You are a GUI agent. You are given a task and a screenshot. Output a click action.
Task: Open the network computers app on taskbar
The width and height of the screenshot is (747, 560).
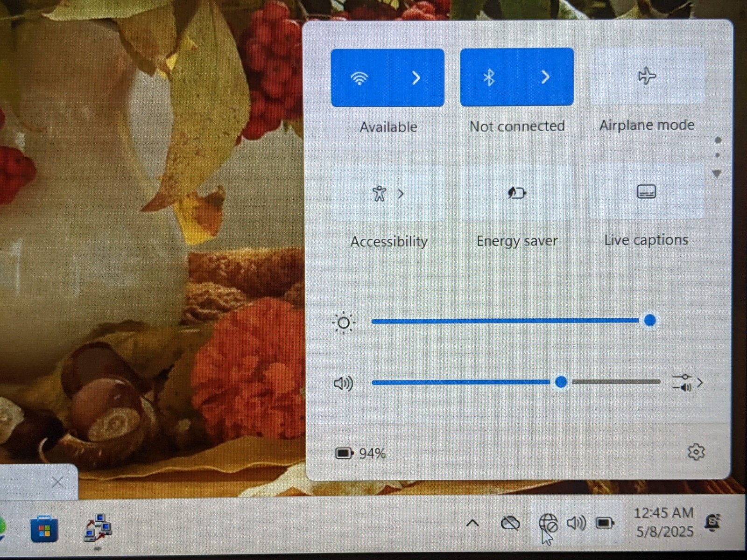(x=98, y=528)
